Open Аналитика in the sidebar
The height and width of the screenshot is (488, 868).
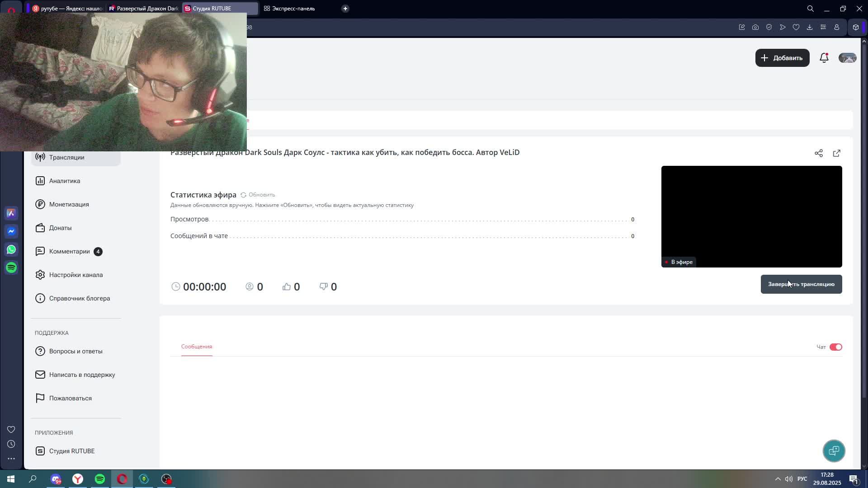[65, 181]
